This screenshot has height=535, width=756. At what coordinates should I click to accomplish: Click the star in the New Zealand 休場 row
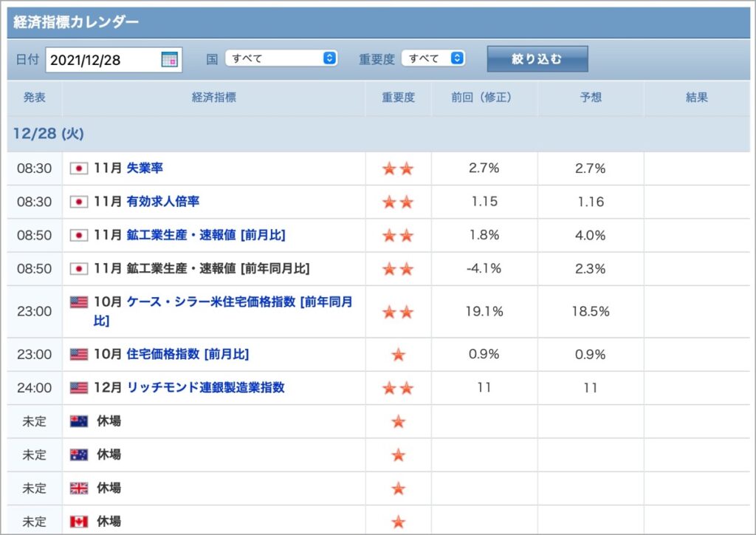[398, 422]
